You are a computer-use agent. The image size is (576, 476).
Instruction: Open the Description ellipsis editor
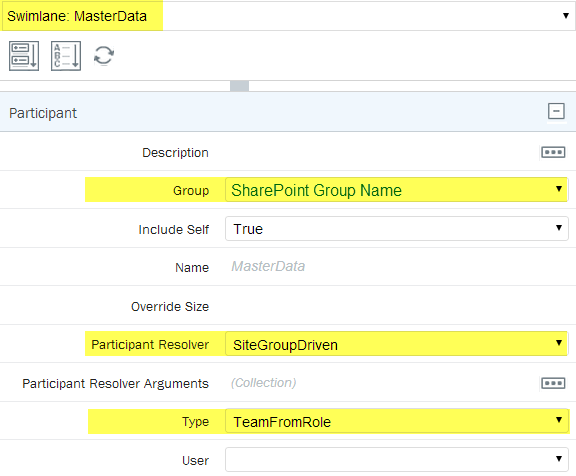(553, 152)
